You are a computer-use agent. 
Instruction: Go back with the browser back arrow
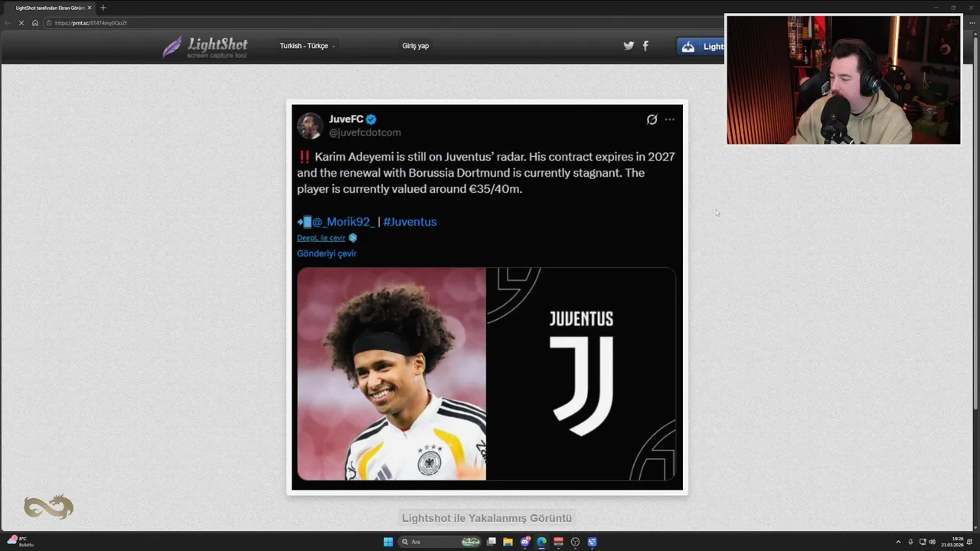point(8,23)
